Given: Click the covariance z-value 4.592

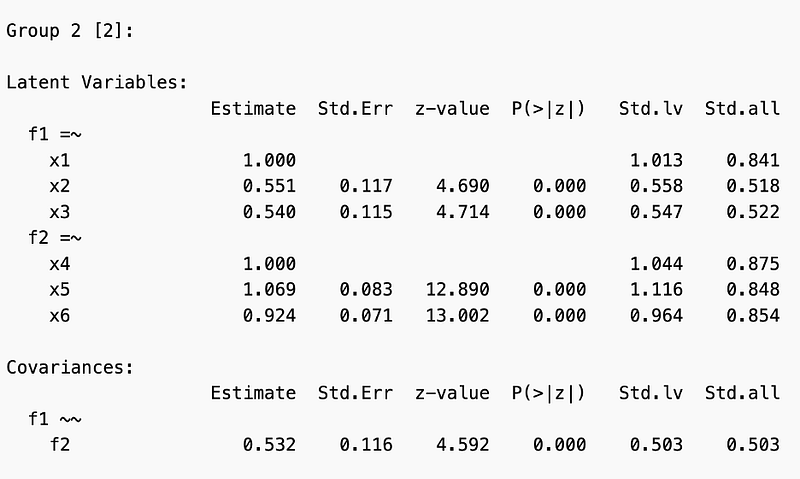Looking at the screenshot, I should tap(461, 445).
